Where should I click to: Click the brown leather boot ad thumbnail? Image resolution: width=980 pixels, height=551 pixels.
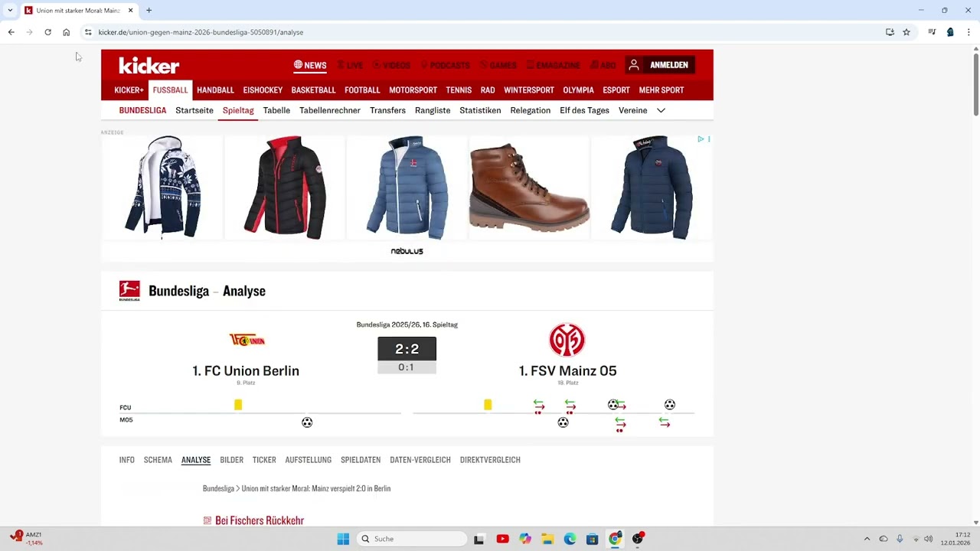[529, 187]
